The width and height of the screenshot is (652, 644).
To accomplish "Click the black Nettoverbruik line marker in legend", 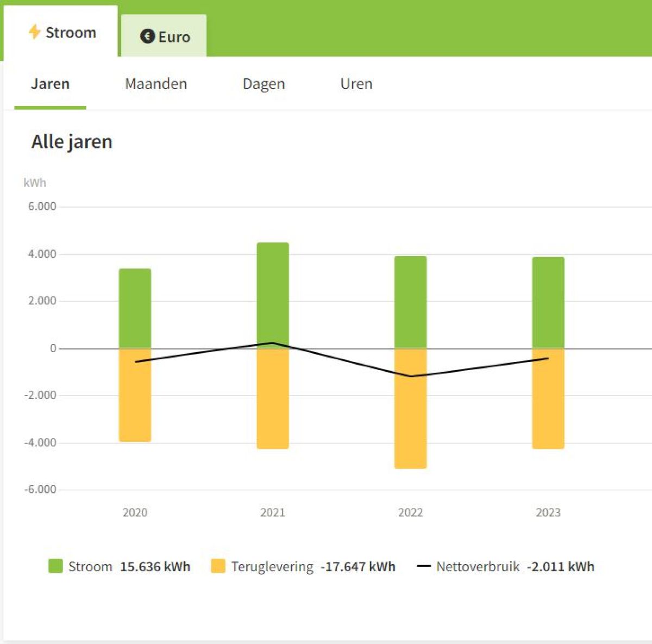I will click(423, 566).
